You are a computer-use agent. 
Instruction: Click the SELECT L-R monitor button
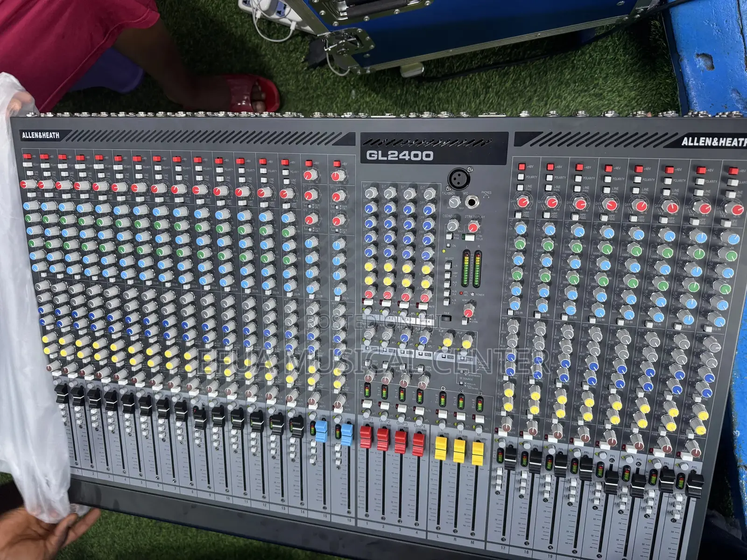click(448, 265)
